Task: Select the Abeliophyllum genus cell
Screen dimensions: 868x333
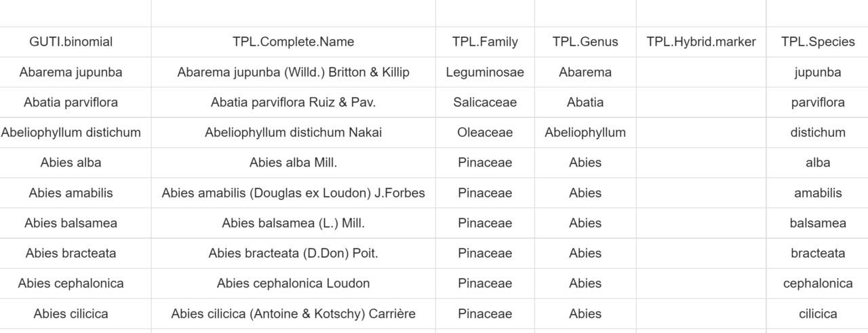Action: pos(585,132)
